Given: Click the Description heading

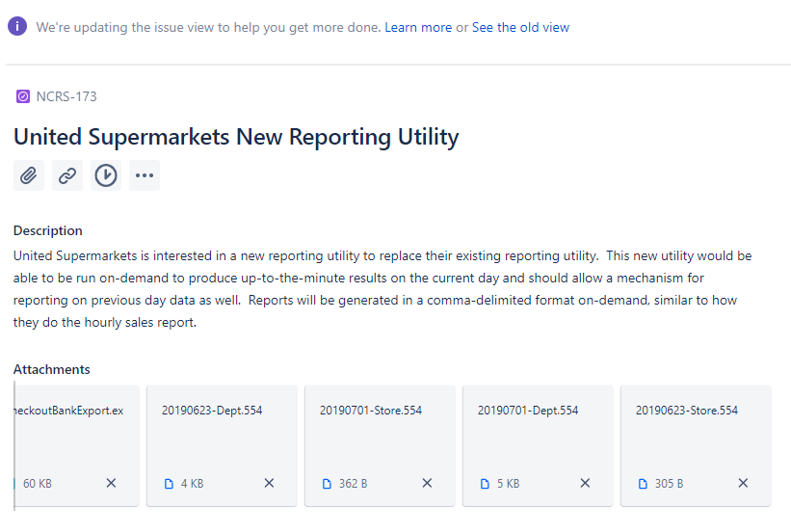Looking at the screenshot, I should tap(48, 230).
